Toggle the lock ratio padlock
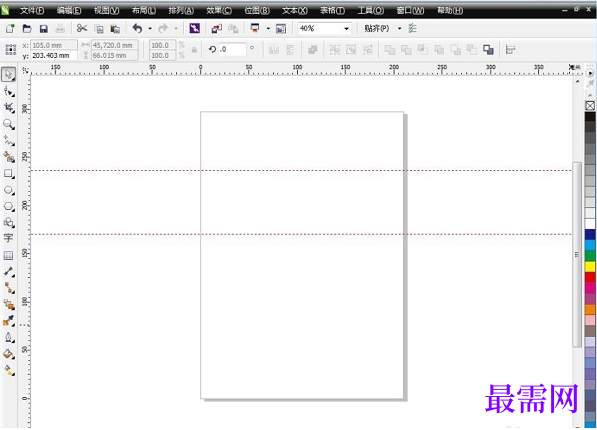This screenshot has height=430, width=597. [x=194, y=50]
